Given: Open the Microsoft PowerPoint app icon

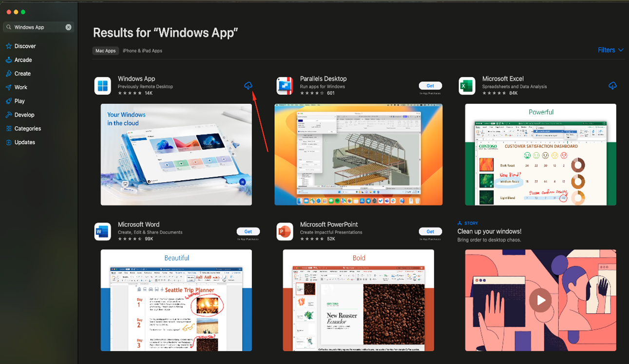Looking at the screenshot, I should (285, 231).
